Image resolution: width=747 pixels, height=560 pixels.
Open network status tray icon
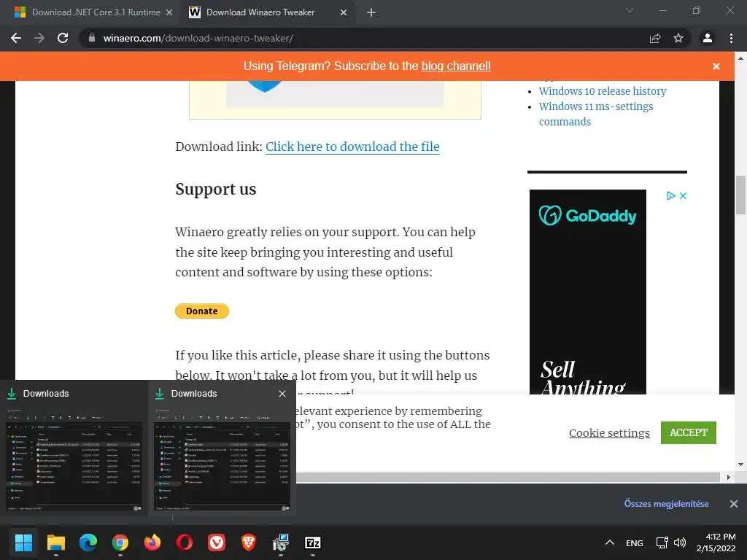(x=662, y=542)
